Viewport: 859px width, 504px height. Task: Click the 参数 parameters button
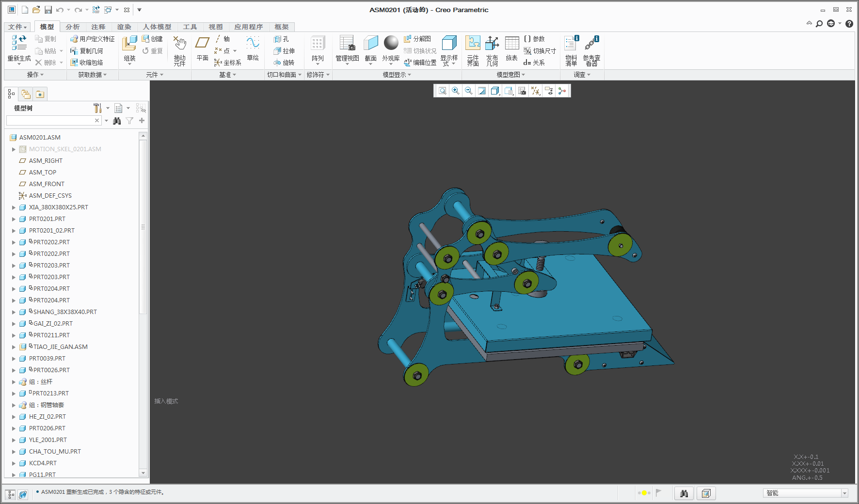(x=534, y=39)
